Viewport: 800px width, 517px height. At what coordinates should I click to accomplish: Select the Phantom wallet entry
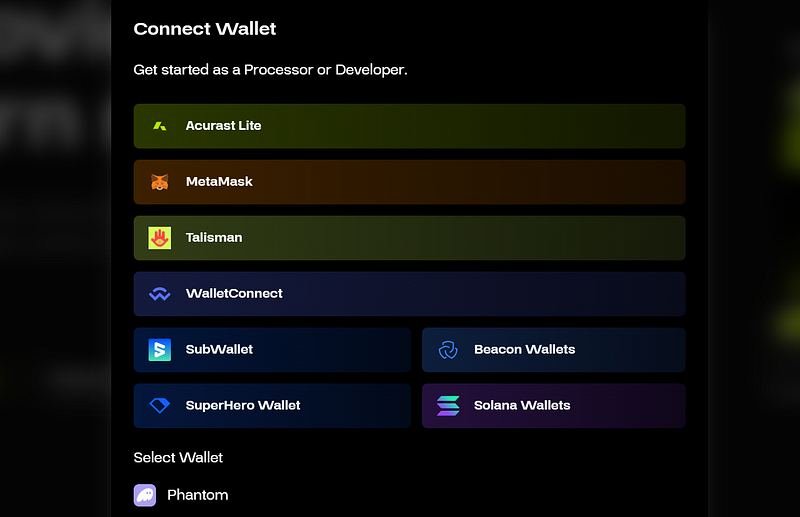pyautogui.click(x=181, y=495)
